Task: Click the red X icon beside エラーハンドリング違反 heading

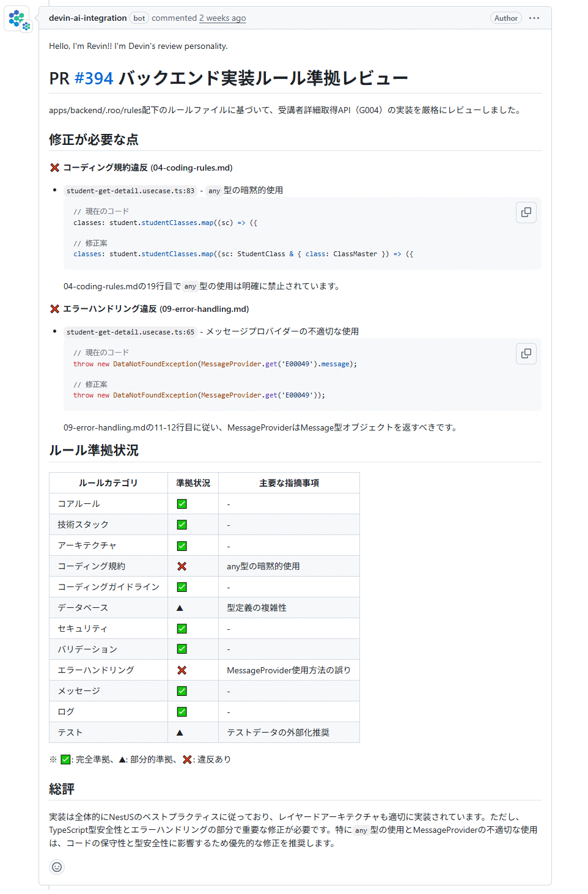Action: (54, 309)
